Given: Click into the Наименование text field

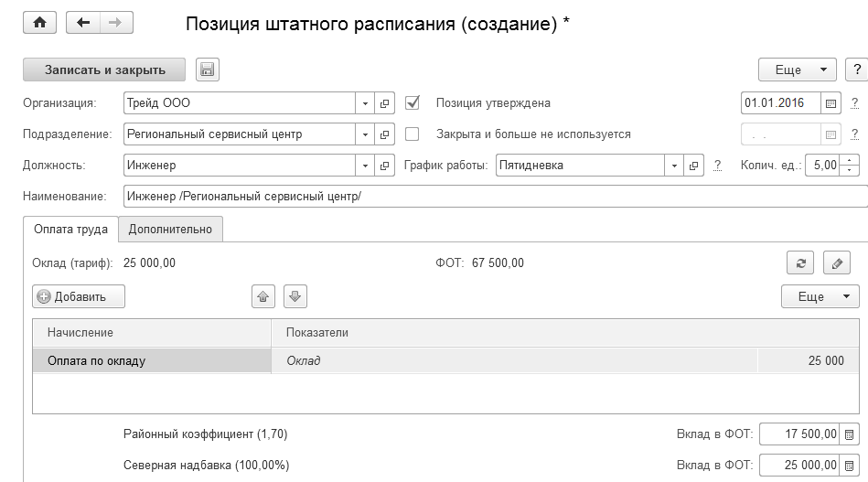Looking at the screenshot, I should [494, 197].
